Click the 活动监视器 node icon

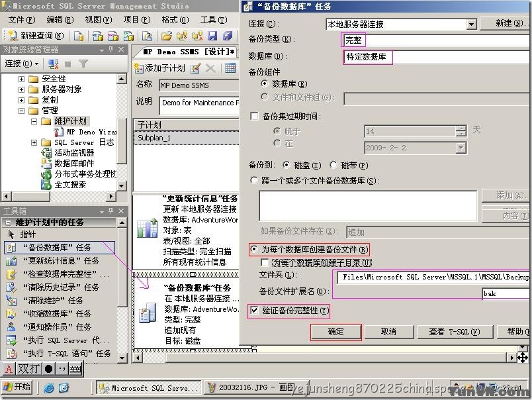click(x=46, y=153)
